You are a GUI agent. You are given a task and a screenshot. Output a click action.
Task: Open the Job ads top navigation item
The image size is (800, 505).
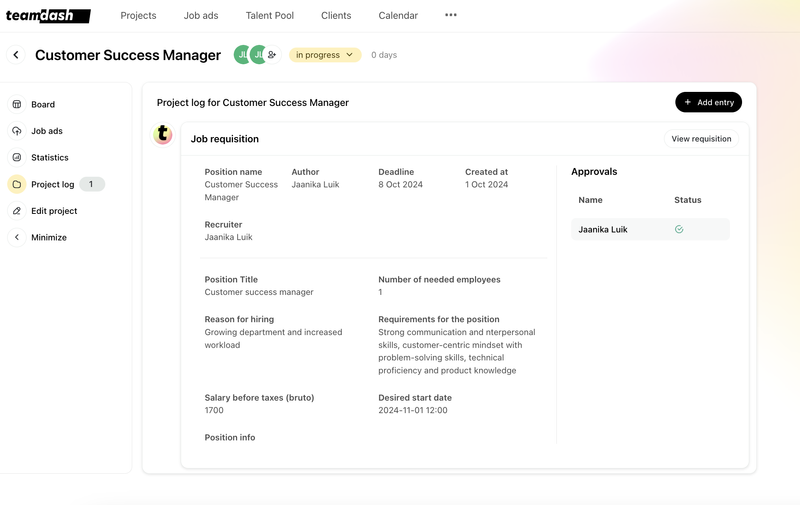click(201, 15)
